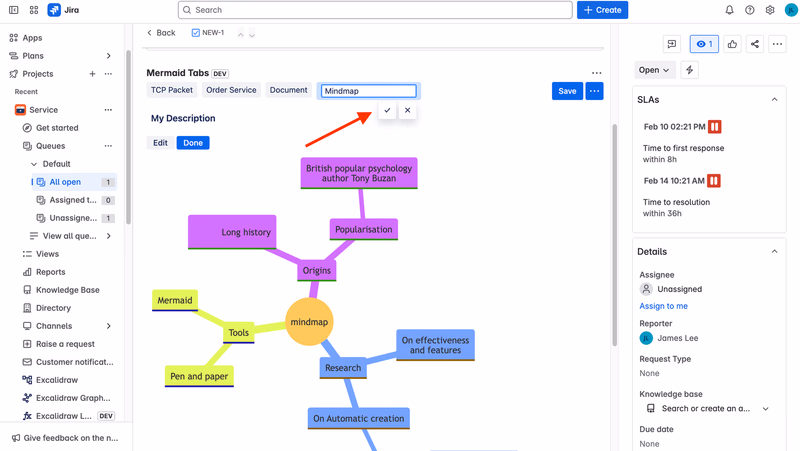This screenshot has width=800, height=451.
Task: Go to the Jira home logo
Action: coord(63,10)
